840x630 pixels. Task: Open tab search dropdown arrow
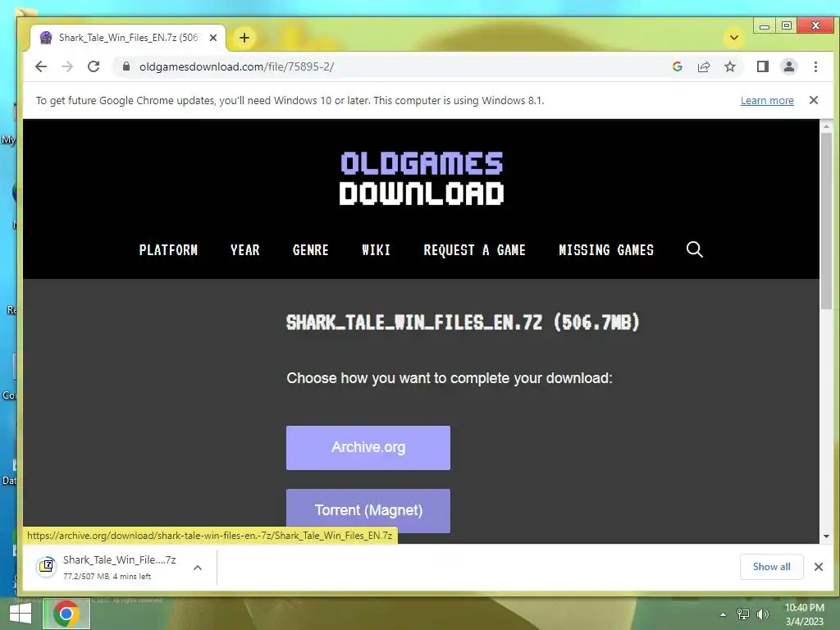coord(734,38)
